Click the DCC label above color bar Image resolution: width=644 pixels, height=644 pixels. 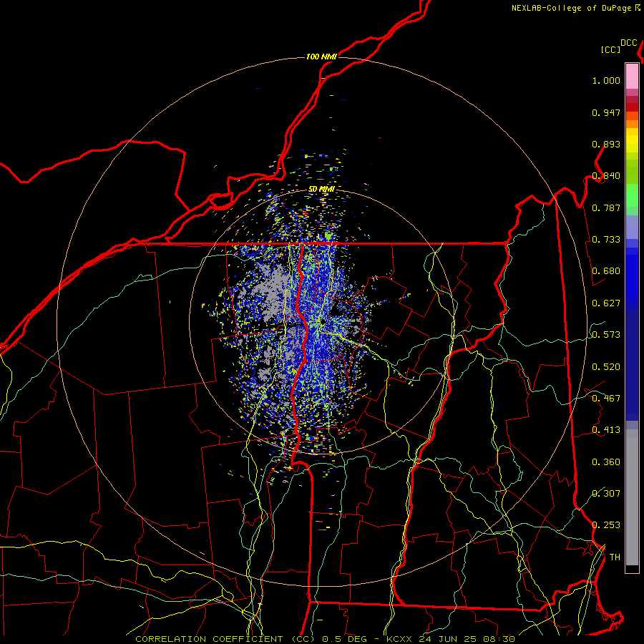tap(629, 43)
